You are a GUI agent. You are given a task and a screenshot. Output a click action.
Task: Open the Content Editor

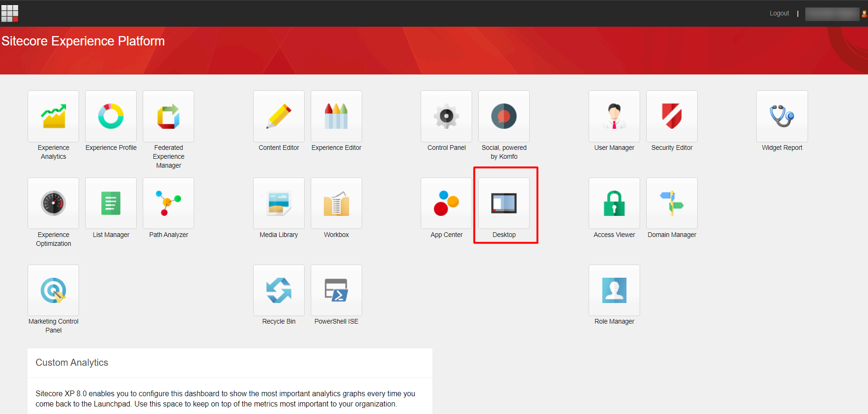(x=279, y=116)
